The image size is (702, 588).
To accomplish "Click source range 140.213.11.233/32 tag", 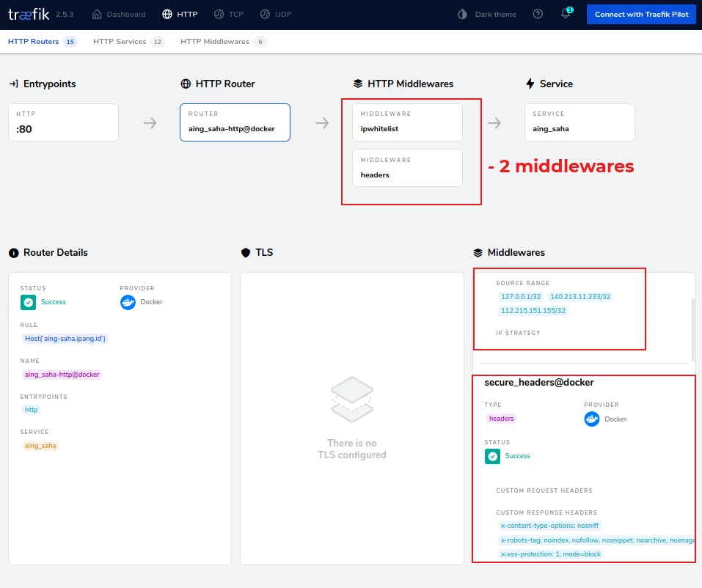I will [580, 297].
